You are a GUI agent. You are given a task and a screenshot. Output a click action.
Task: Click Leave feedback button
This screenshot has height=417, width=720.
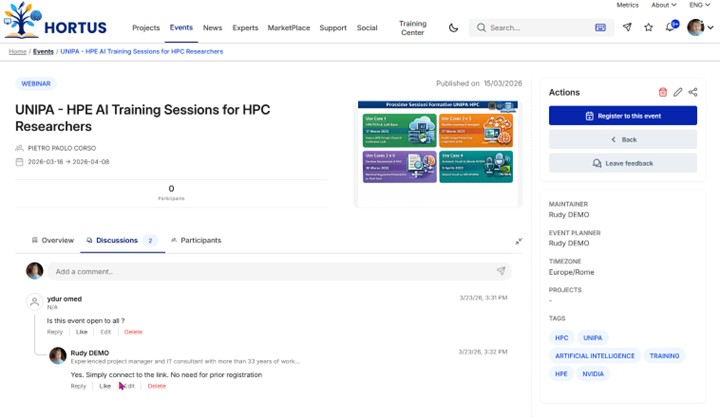(623, 163)
